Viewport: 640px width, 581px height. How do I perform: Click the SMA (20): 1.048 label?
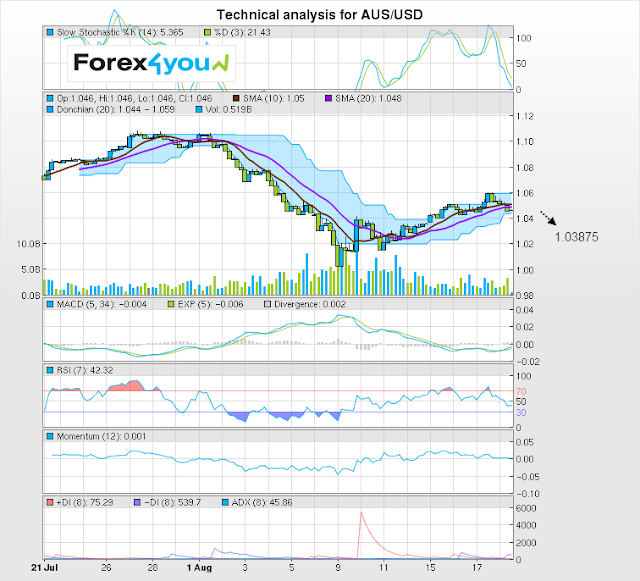point(368,98)
